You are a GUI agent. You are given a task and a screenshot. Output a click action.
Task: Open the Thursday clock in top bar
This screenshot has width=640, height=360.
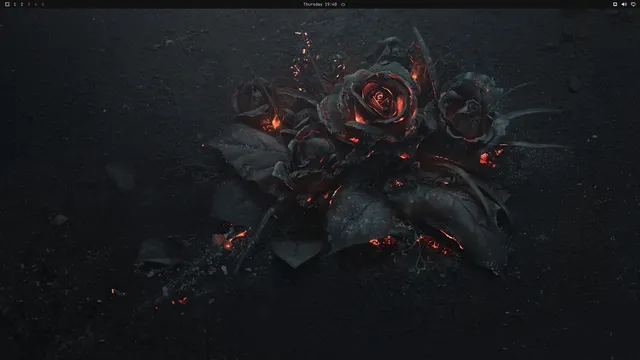[320, 4]
